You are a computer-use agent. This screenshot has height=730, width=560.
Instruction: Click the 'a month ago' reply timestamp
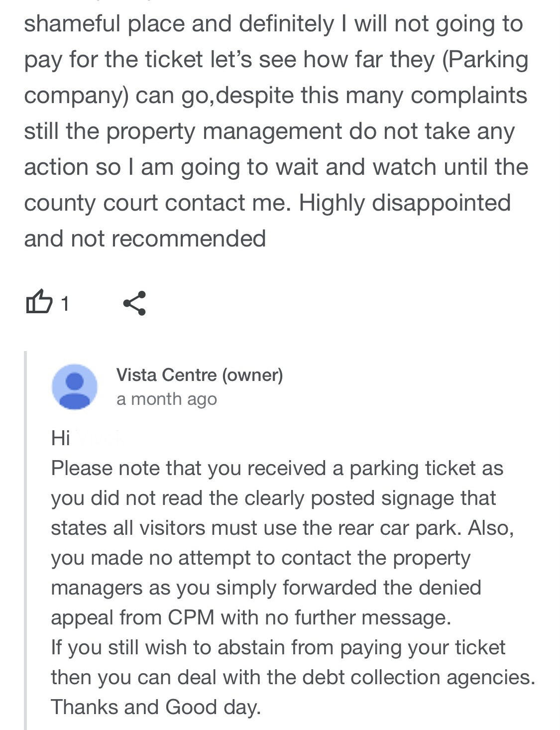[167, 399]
